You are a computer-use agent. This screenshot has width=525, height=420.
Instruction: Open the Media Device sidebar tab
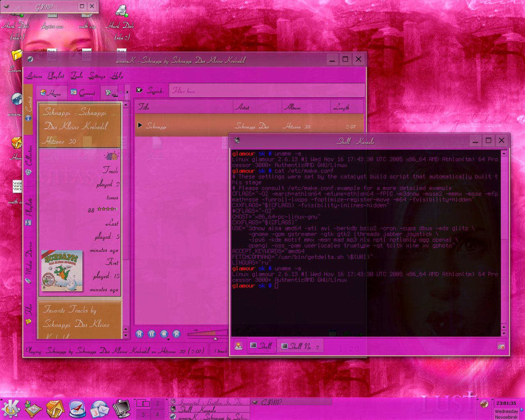click(x=28, y=262)
